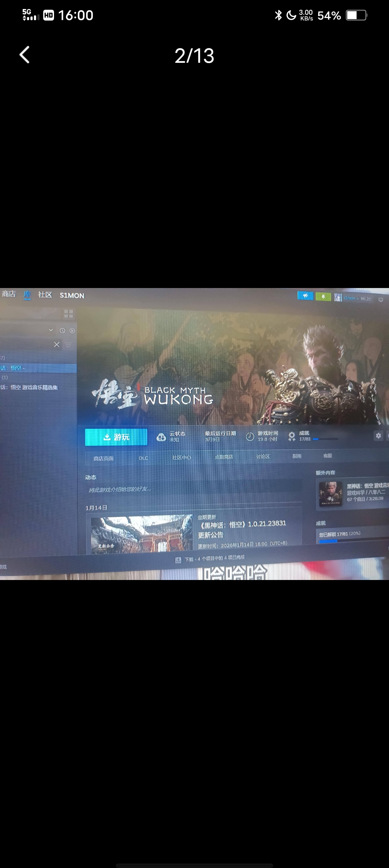The width and height of the screenshot is (389, 868).
Task: Open the soundtrack album cover thumbnail
Action: [x=331, y=494]
